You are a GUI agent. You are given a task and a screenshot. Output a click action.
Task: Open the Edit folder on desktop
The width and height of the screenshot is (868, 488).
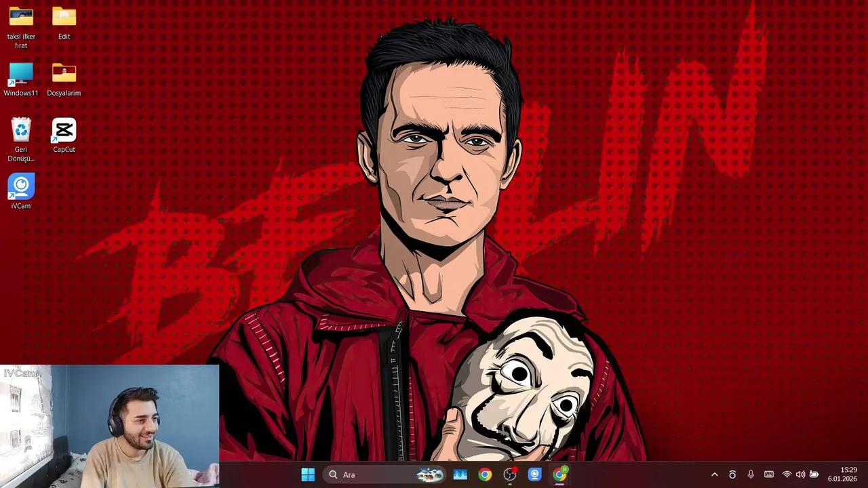64,23
